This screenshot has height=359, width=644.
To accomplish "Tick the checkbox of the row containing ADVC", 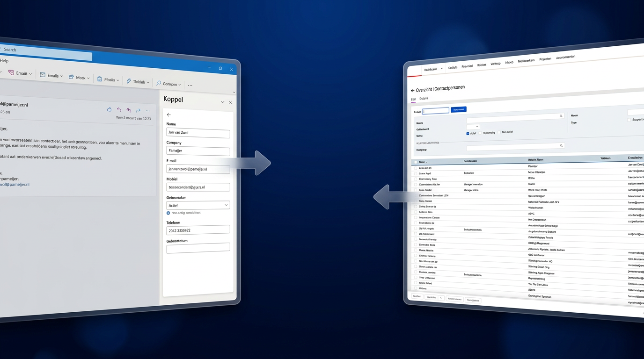I will [415, 212].
